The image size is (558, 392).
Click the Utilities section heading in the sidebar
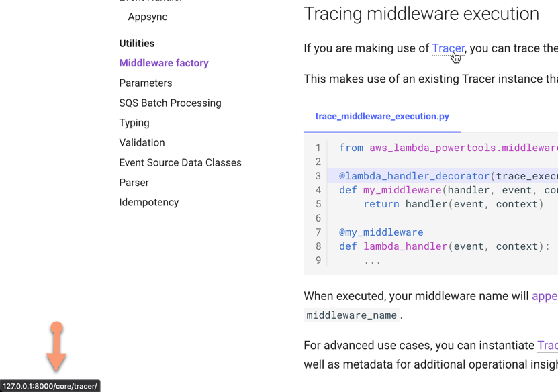(137, 44)
